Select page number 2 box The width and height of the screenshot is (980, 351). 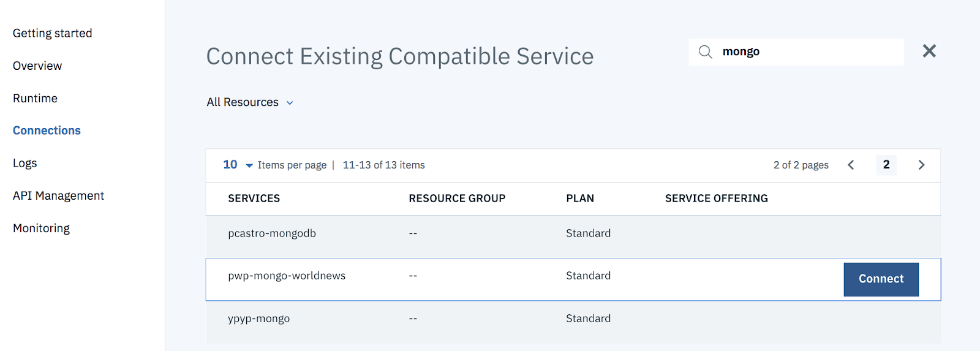click(x=886, y=165)
